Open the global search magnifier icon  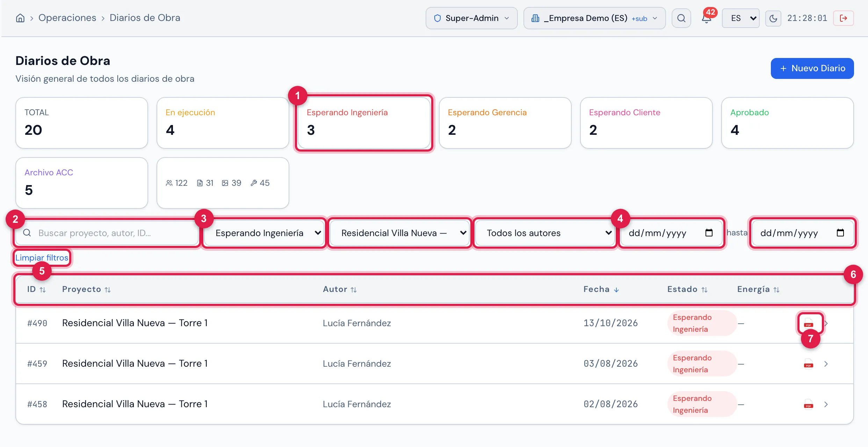tap(681, 18)
